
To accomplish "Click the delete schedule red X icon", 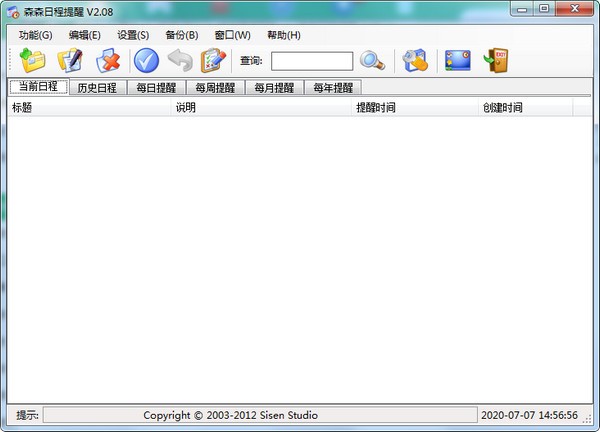I will click(x=107, y=61).
